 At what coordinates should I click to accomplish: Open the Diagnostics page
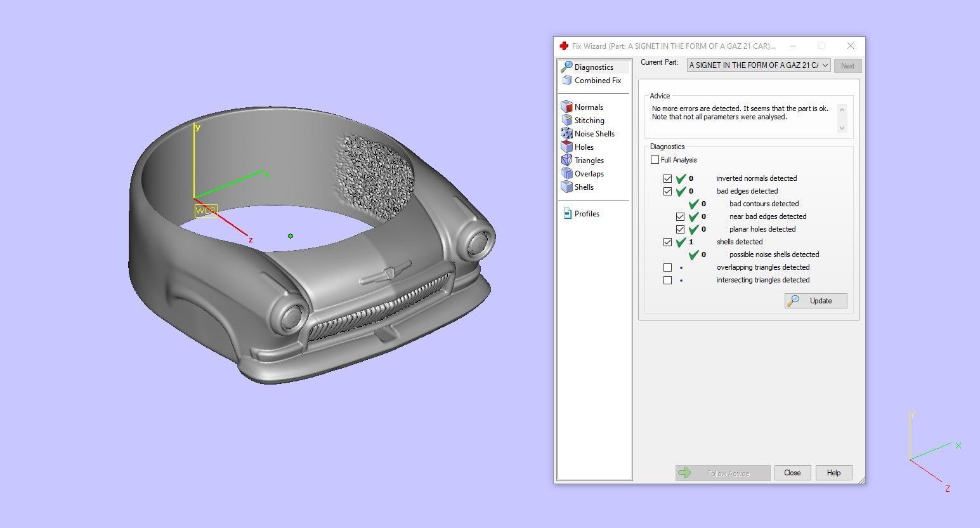[594, 67]
